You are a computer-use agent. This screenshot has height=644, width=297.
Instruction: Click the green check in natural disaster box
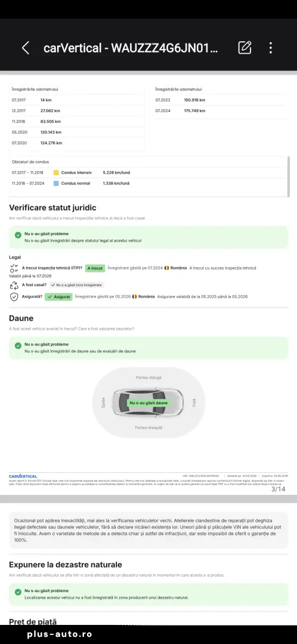[18, 592]
